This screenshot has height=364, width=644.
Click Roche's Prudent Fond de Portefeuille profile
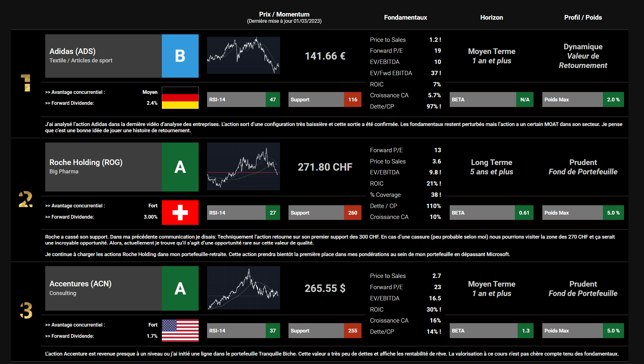pyautogui.click(x=583, y=167)
